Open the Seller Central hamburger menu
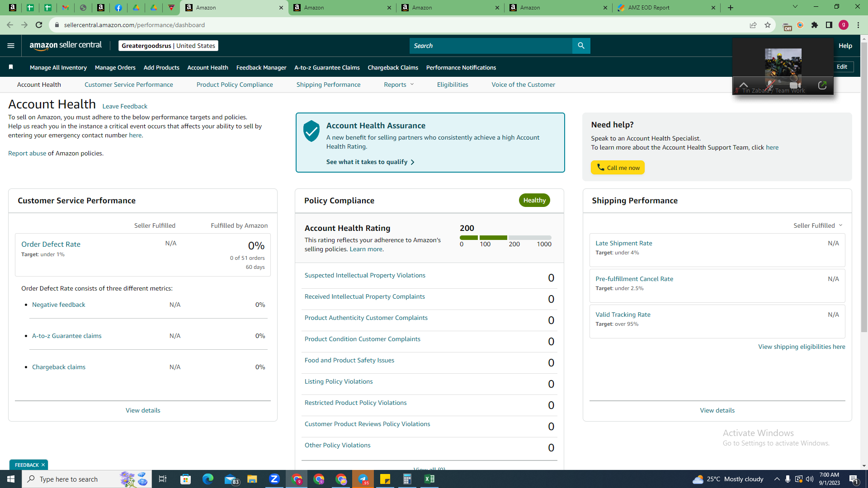The width and height of the screenshot is (868, 488). coord(11,46)
